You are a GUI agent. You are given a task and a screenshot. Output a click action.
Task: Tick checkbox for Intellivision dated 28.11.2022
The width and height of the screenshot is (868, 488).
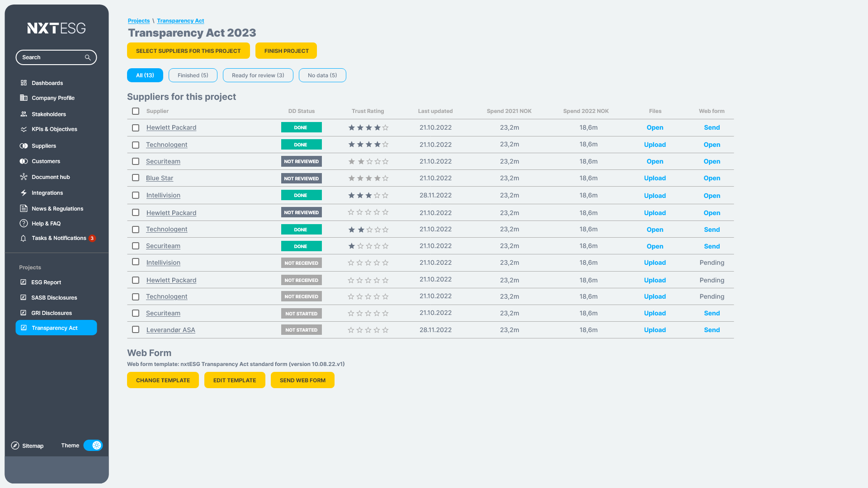click(136, 195)
